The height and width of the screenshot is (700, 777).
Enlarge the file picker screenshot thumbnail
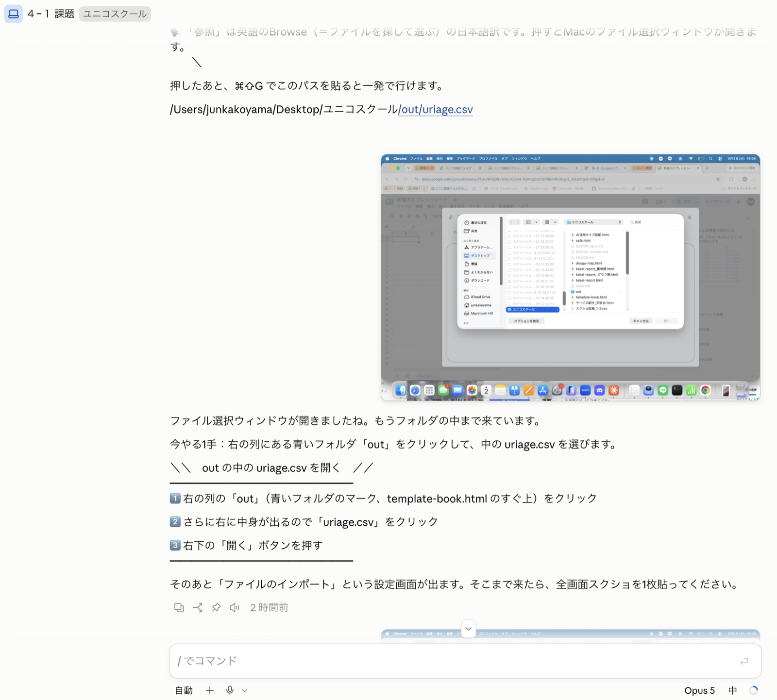pos(570,277)
